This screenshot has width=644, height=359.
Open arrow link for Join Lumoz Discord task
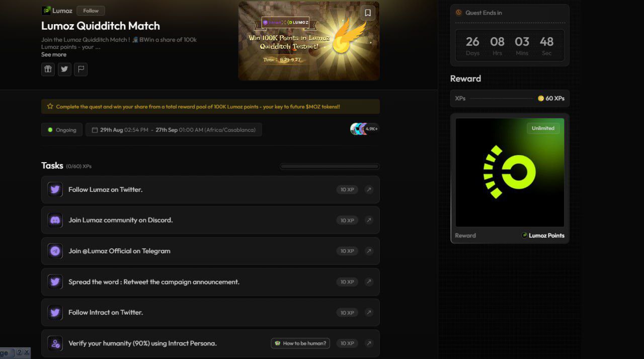[x=369, y=220]
